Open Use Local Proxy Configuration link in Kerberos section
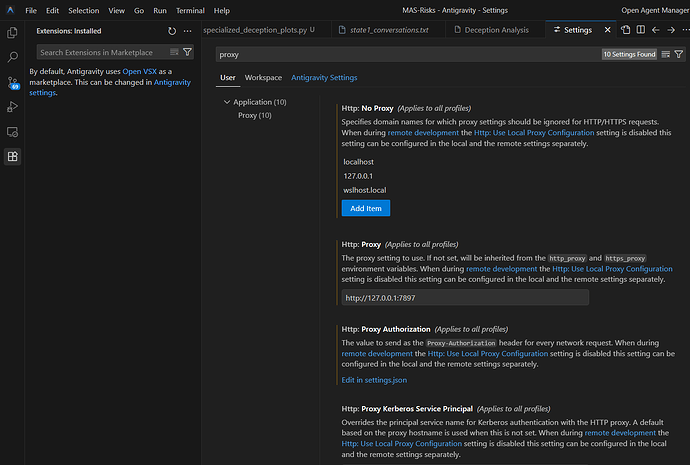This screenshot has height=465, width=690. click(x=402, y=444)
